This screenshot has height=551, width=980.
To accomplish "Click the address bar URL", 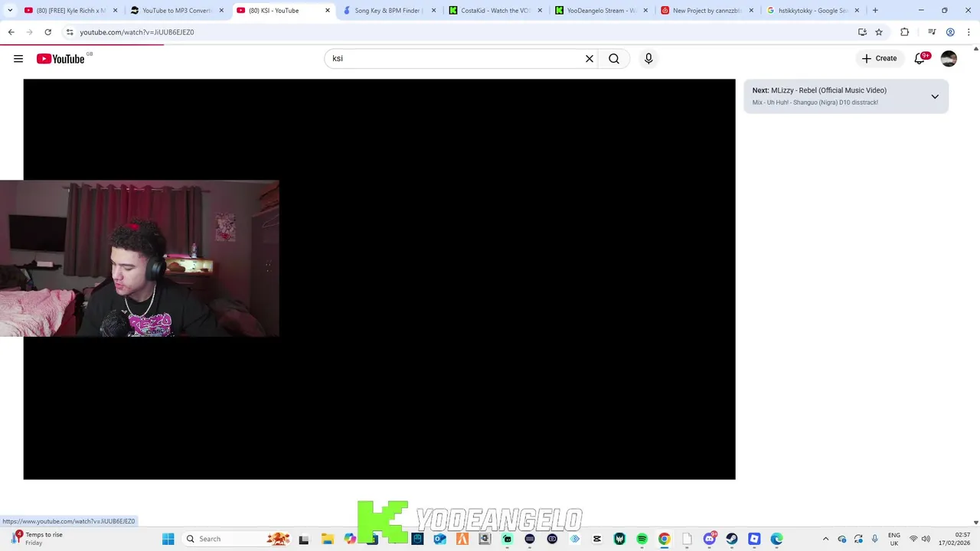I will (137, 32).
